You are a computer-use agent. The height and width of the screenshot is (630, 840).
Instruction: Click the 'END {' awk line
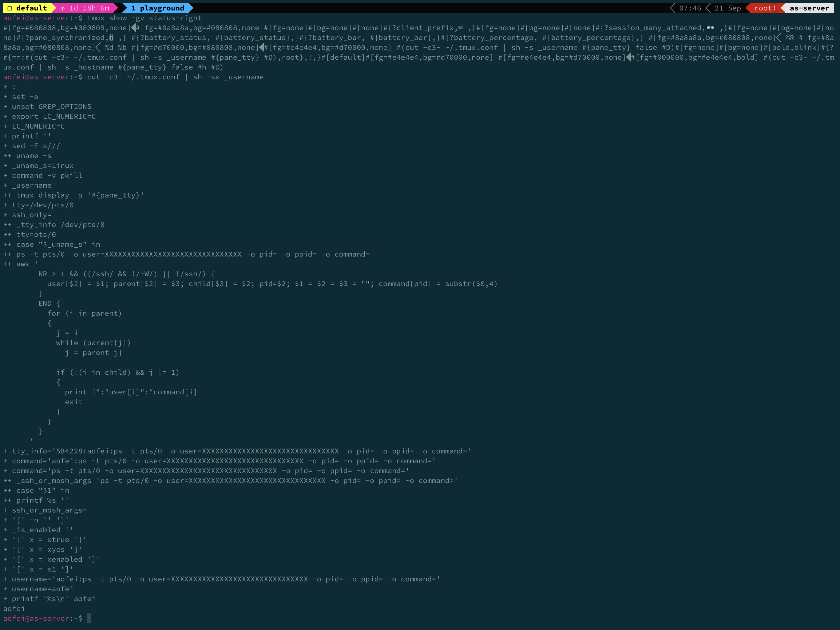(x=50, y=304)
